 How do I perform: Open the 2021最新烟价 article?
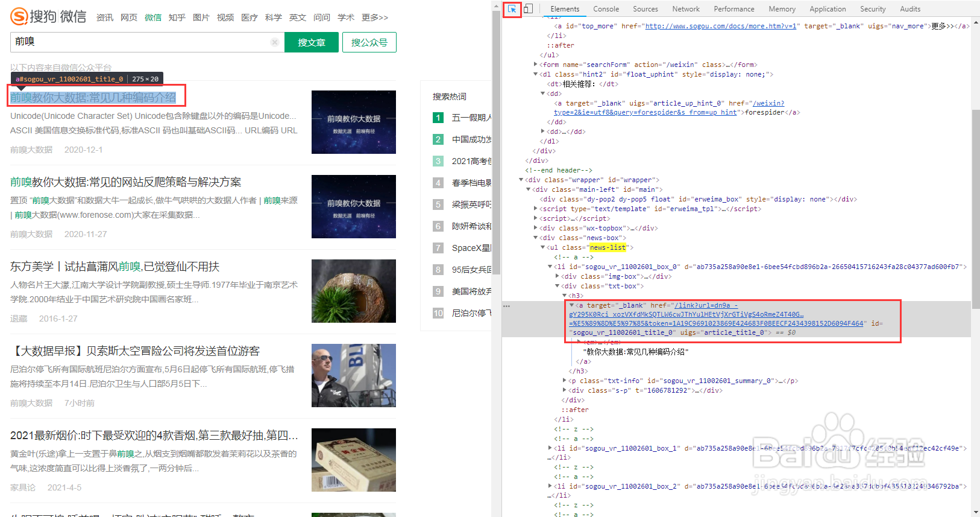click(154, 436)
